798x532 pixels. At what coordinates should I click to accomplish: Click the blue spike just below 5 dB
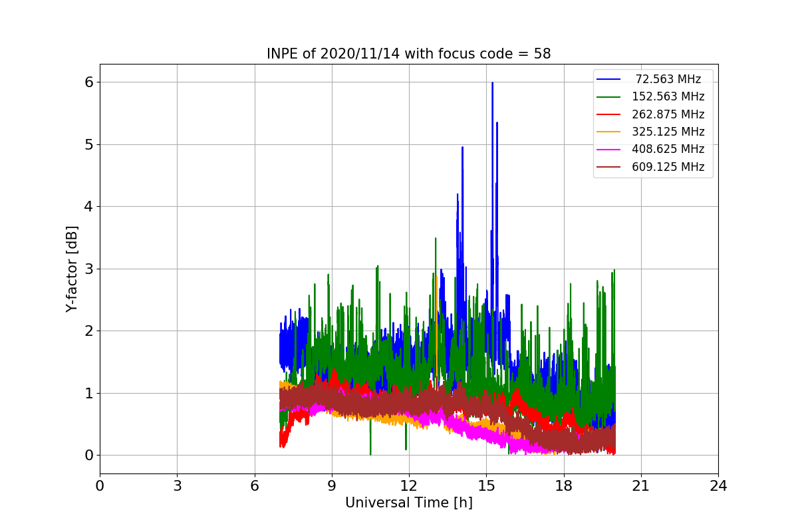pyautogui.click(x=462, y=149)
